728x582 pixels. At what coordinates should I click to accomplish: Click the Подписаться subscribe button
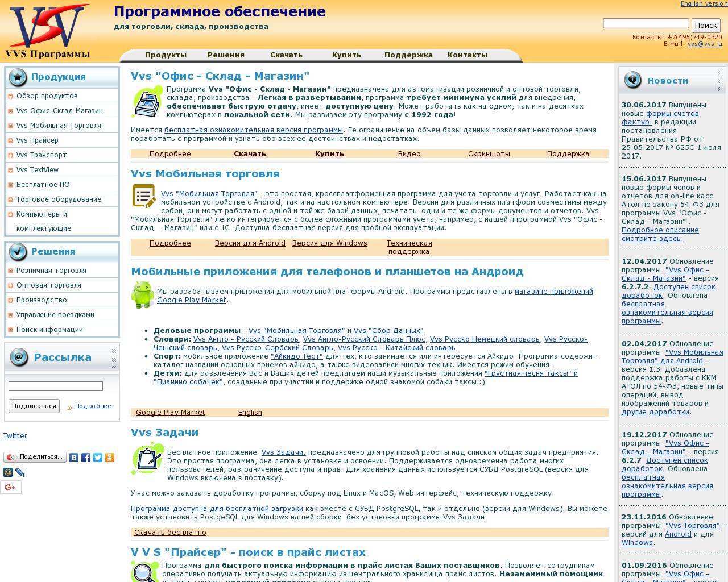coord(34,406)
